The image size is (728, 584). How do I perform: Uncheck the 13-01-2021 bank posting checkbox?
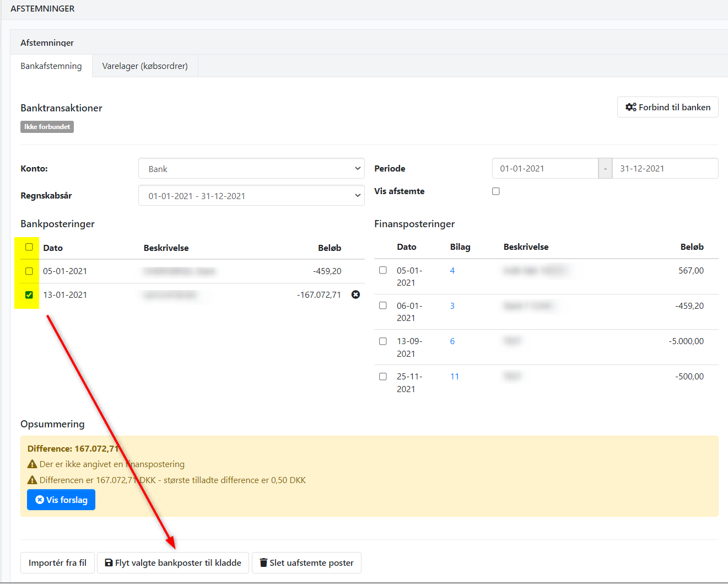pyautogui.click(x=29, y=294)
